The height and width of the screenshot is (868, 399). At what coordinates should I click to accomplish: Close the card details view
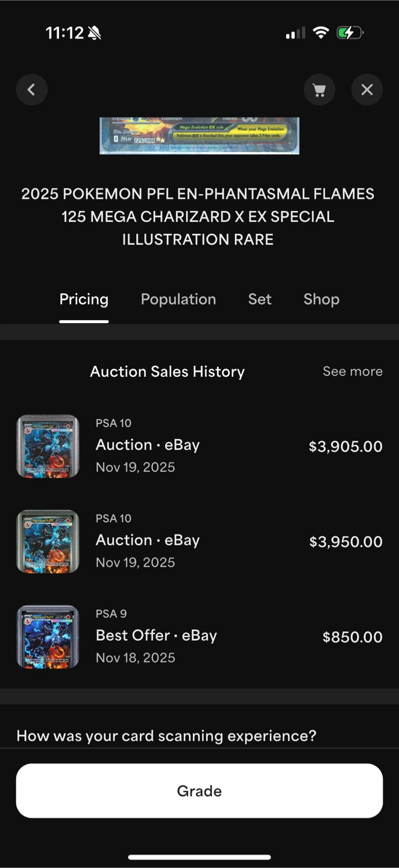click(367, 90)
